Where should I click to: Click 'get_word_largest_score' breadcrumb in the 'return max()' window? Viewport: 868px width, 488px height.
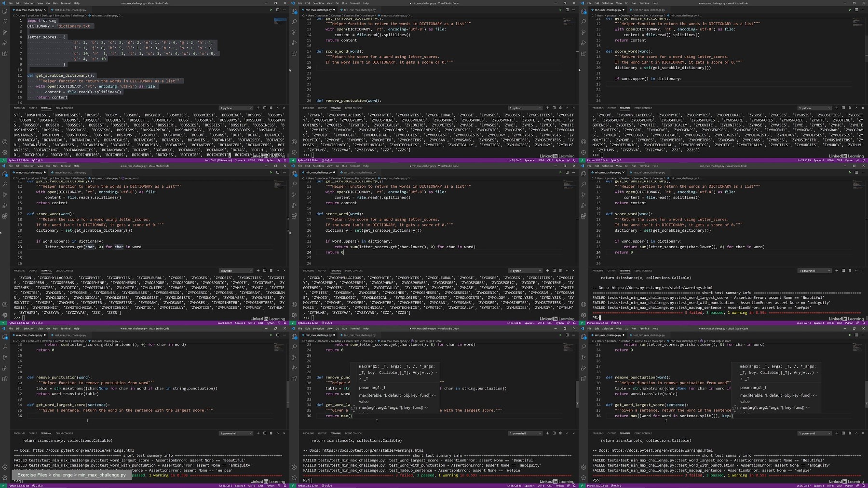pyautogui.click(x=428, y=341)
